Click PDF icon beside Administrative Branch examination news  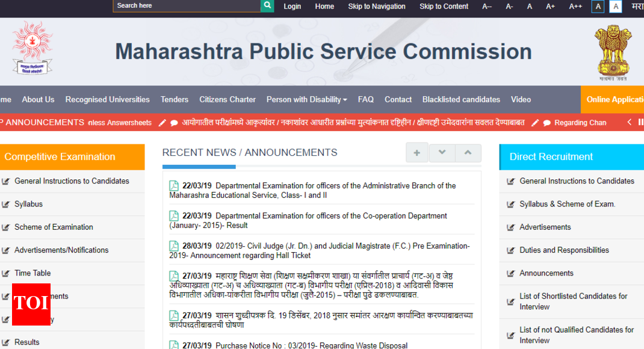point(174,185)
